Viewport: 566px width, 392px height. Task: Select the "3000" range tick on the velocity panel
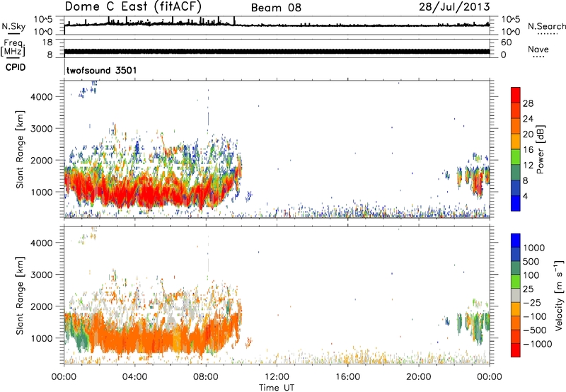click(42, 275)
